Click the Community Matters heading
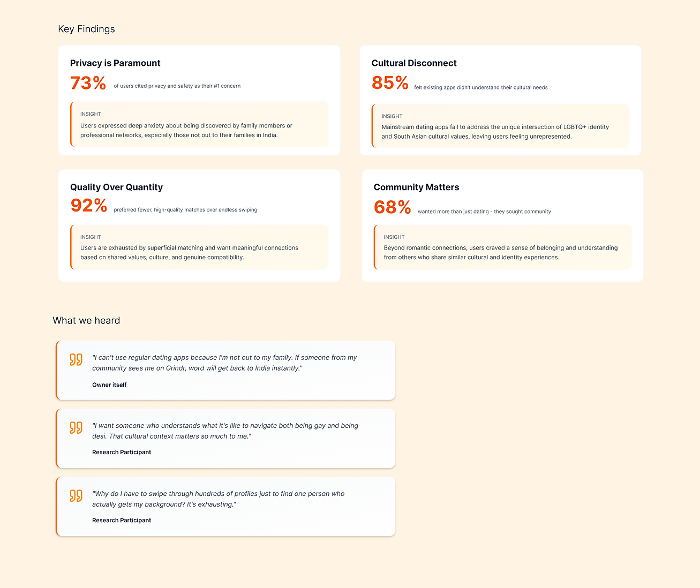The height and width of the screenshot is (588, 700). click(416, 187)
